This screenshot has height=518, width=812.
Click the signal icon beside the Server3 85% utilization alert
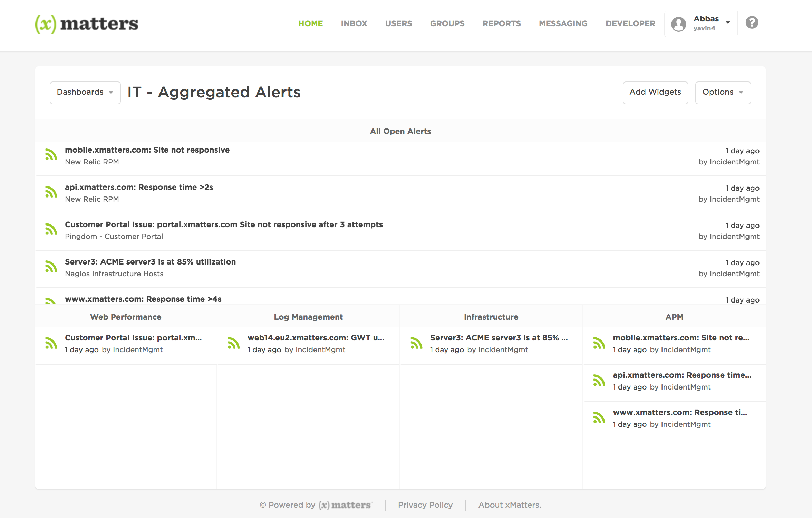pyautogui.click(x=51, y=267)
